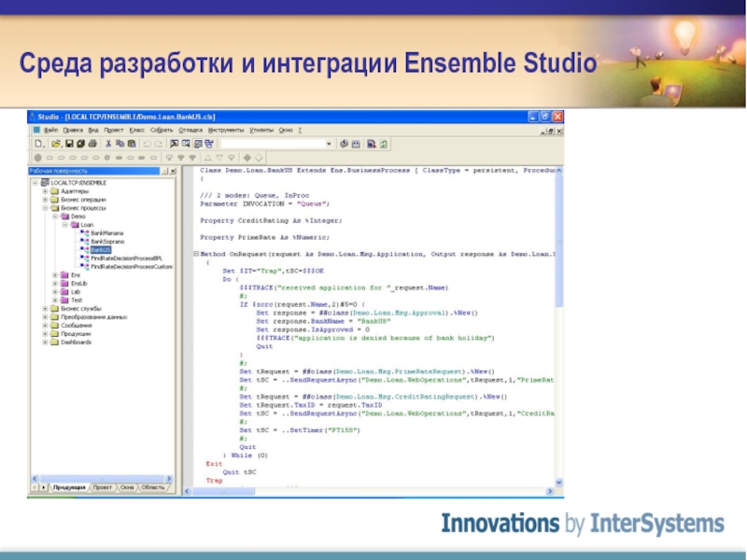Expand the Адаптеры folder
This screenshot has width=747, height=560.
point(44,191)
